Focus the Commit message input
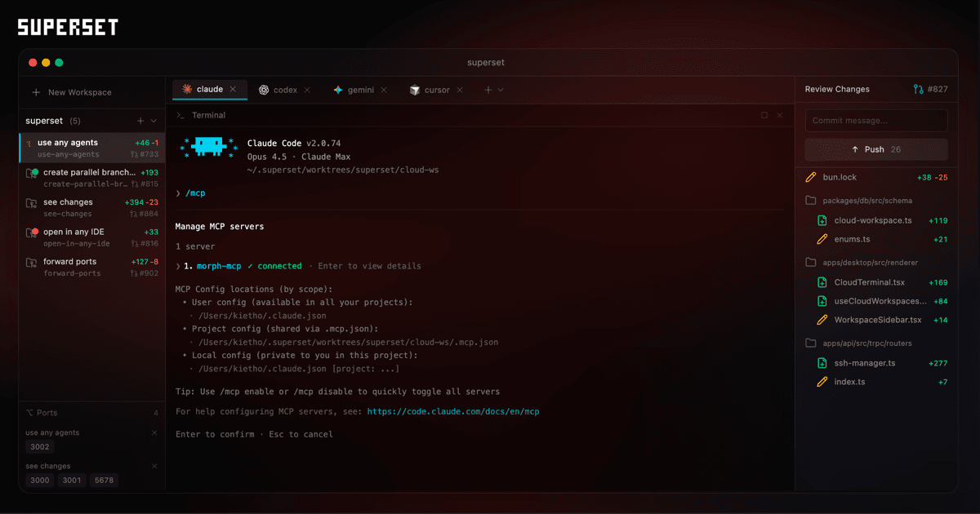Screen dimensions: 980x514 click(x=876, y=121)
